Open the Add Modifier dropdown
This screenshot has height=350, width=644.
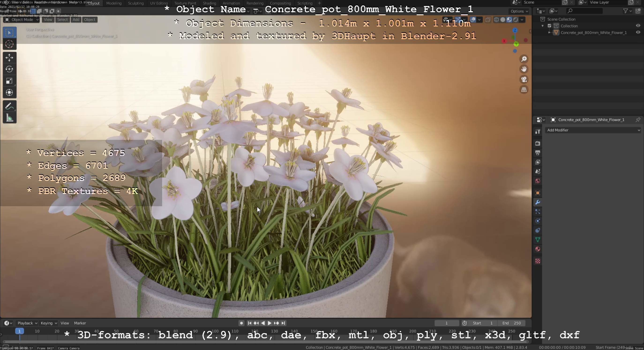click(593, 130)
